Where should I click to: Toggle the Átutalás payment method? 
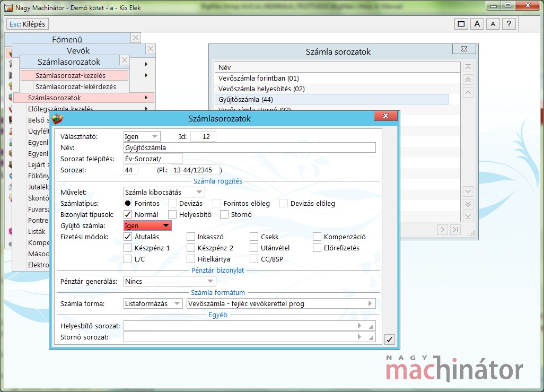[128, 237]
